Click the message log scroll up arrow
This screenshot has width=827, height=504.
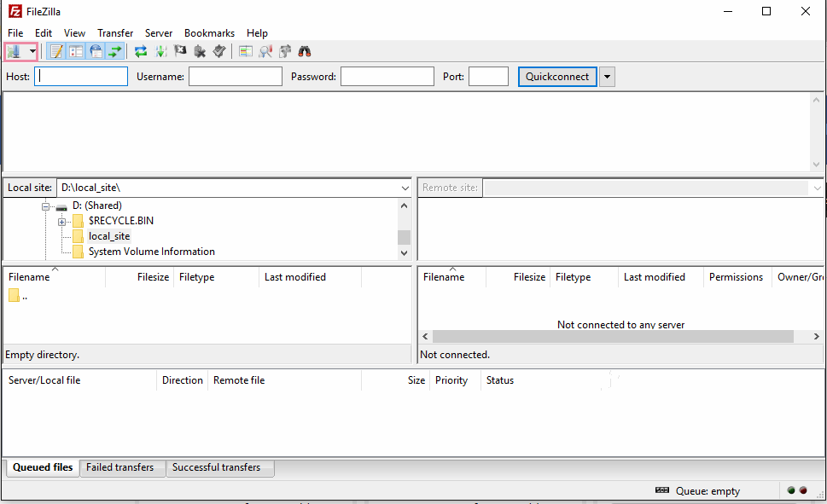tap(816, 100)
